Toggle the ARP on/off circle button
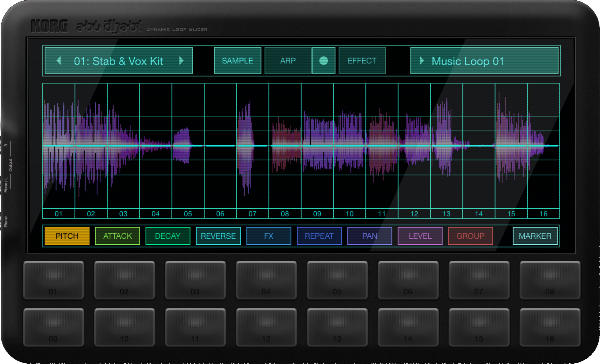Image resolution: width=600 pixels, height=364 pixels. point(324,61)
